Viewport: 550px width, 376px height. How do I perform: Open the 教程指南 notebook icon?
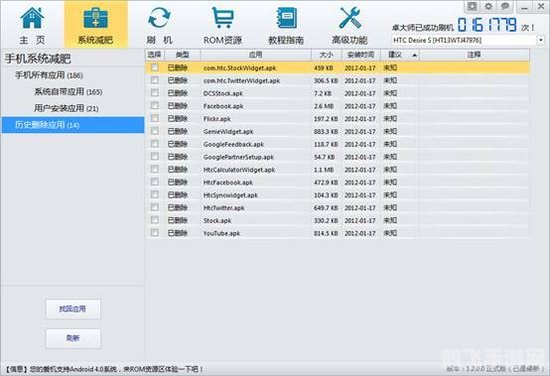(286, 18)
